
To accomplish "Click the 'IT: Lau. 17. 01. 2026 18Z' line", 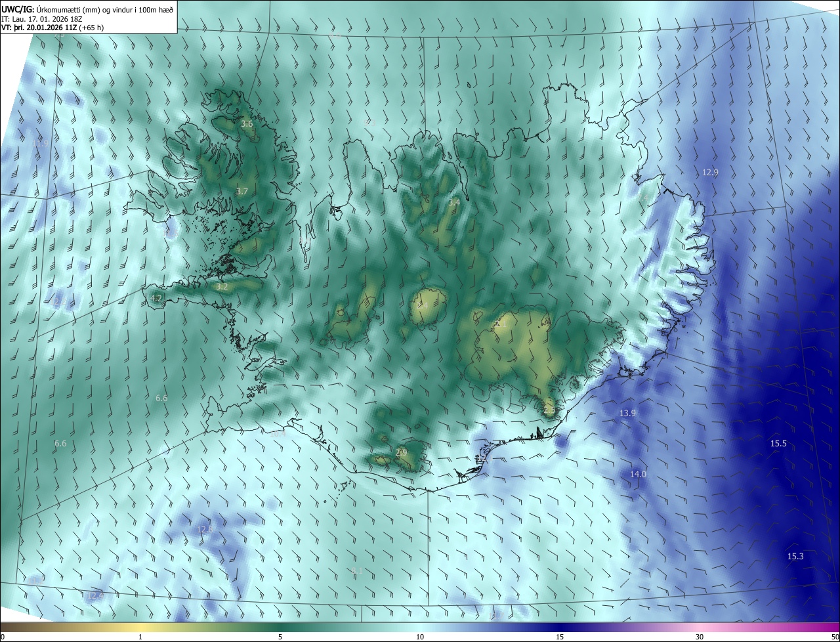I will coord(42,19).
